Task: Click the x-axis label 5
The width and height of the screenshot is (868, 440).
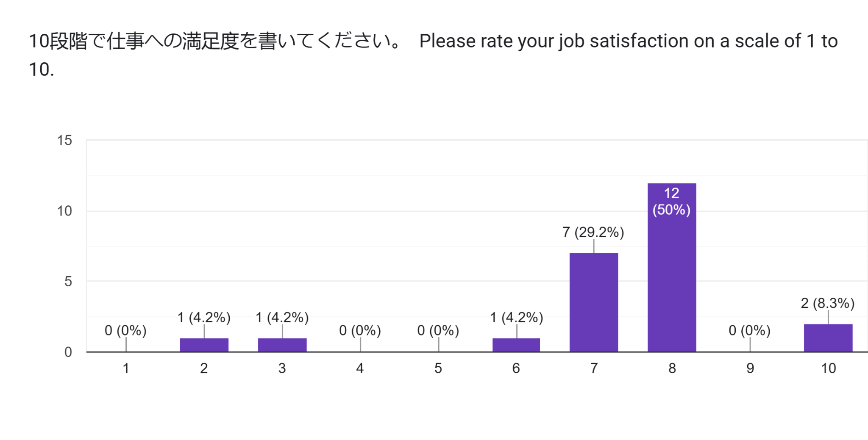Action: tap(438, 368)
